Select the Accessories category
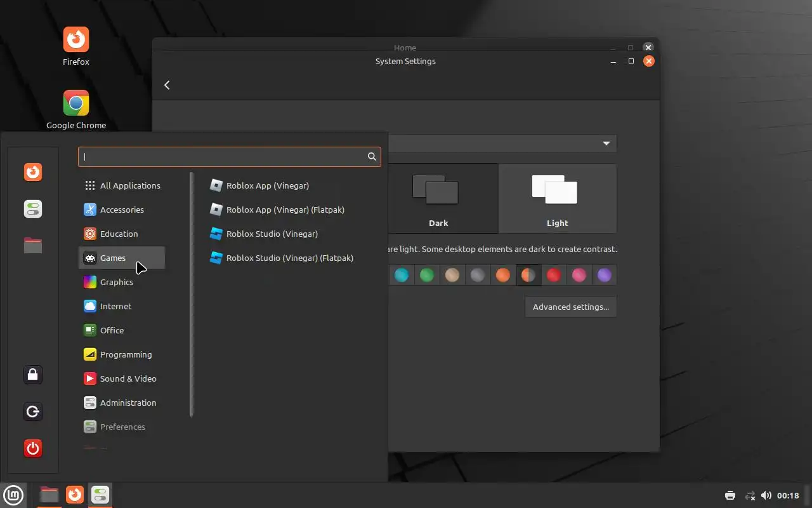This screenshot has height=508, width=812. coord(122,210)
